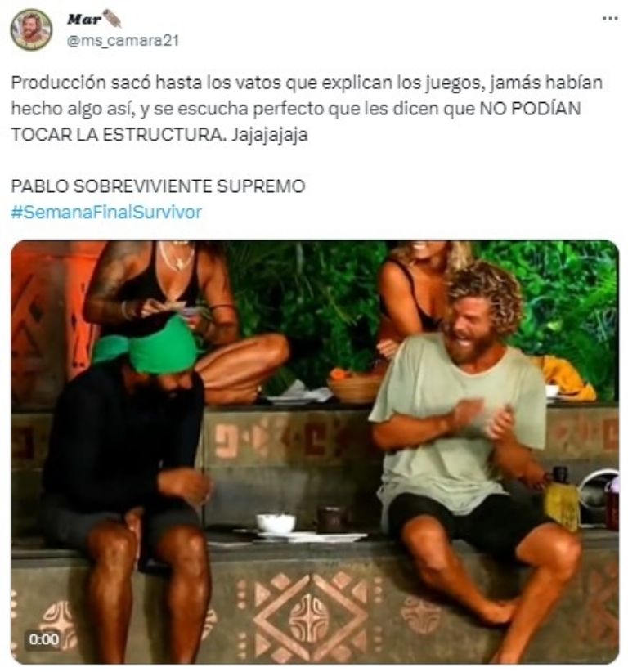Viewport: 628px width, 672px height.
Task: Open the tweet's three-dot more options menu
Action: click(x=610, y=19)
